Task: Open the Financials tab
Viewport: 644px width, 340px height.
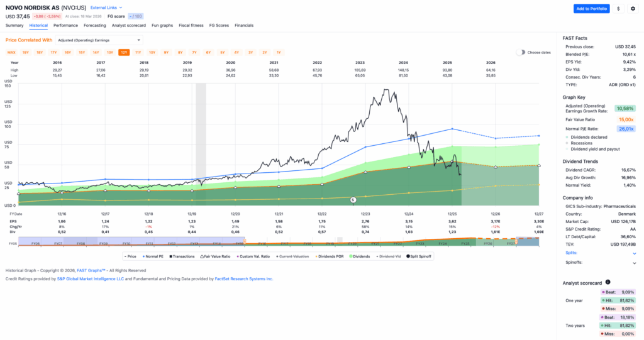Action: tap(244, 26)
